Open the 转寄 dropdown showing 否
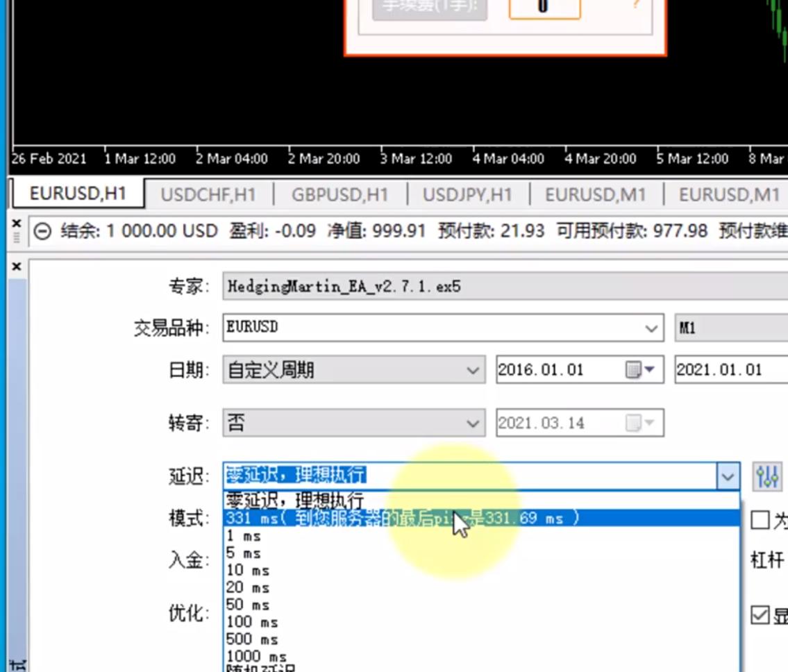The width and height of the screenshot is (788, 672). [475, 423]
